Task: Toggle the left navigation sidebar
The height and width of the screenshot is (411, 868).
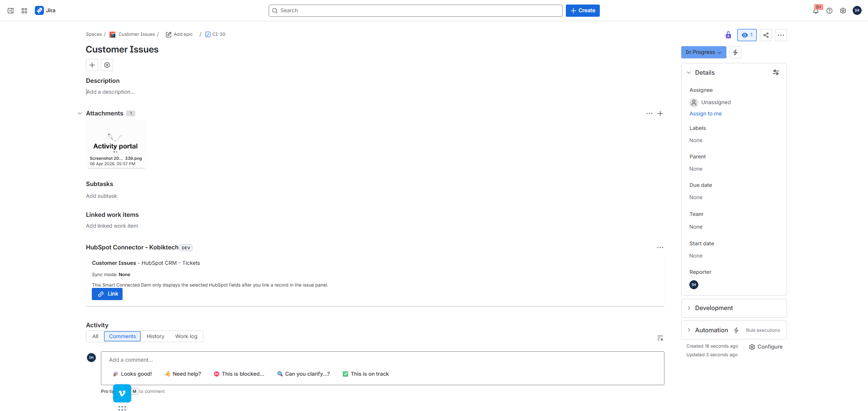Action: pos(10,10)
